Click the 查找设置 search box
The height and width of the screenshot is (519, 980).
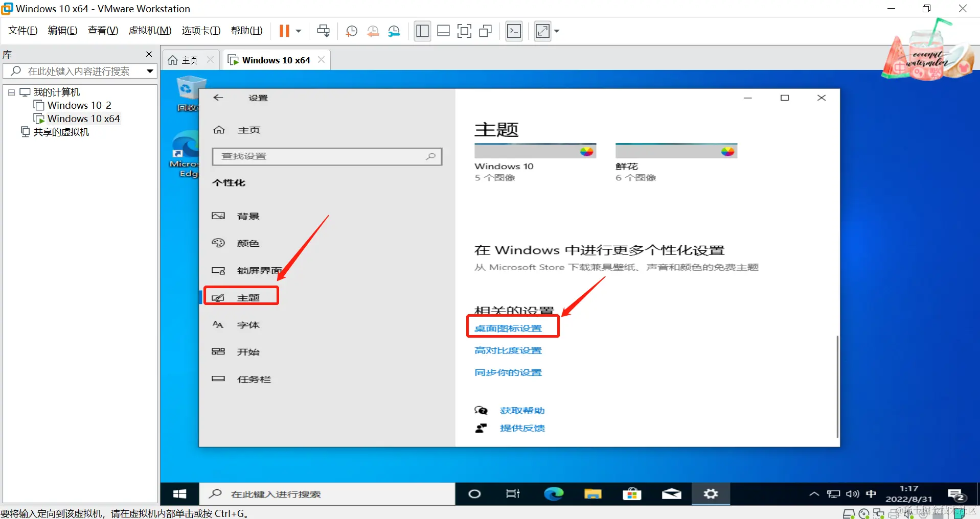pyautogui.click(x=327, y=156)
